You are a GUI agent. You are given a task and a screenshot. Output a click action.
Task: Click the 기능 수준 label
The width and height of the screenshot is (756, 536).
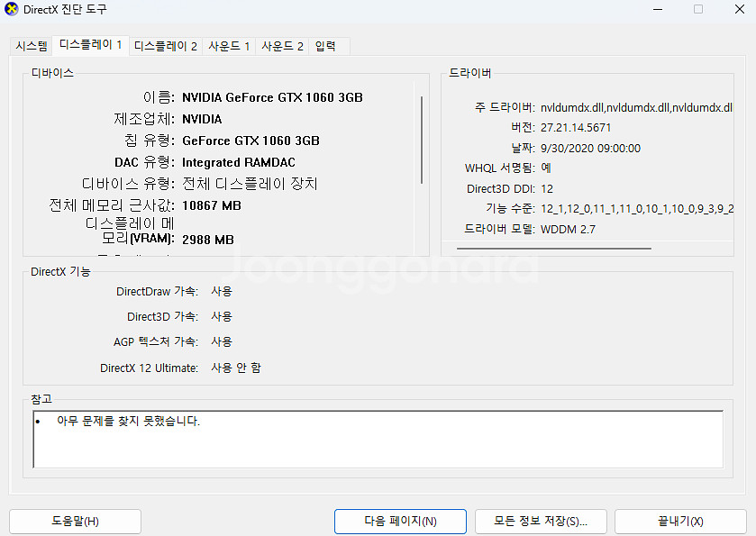point(511,209)
